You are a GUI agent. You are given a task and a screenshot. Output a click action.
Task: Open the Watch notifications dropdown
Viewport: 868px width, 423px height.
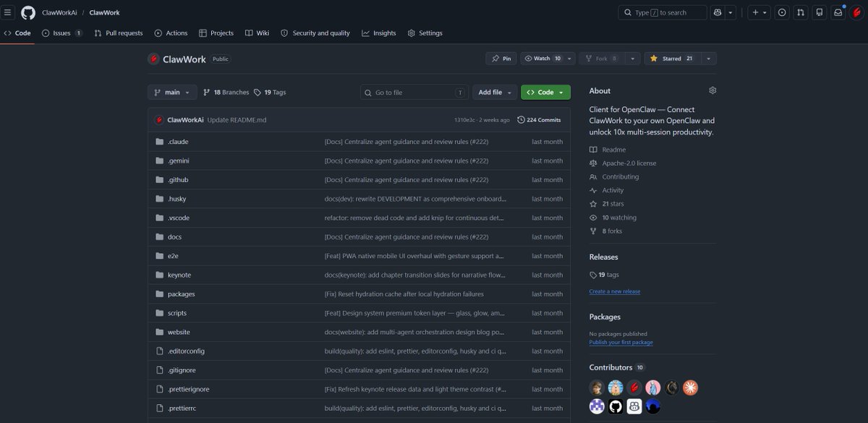click(548, 59)
